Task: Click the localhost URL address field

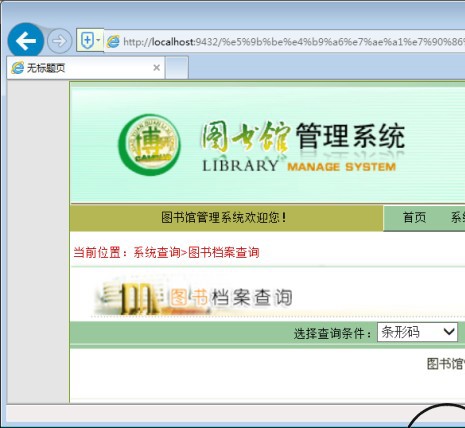Action: pyautogui.click(x=293, y=42)
